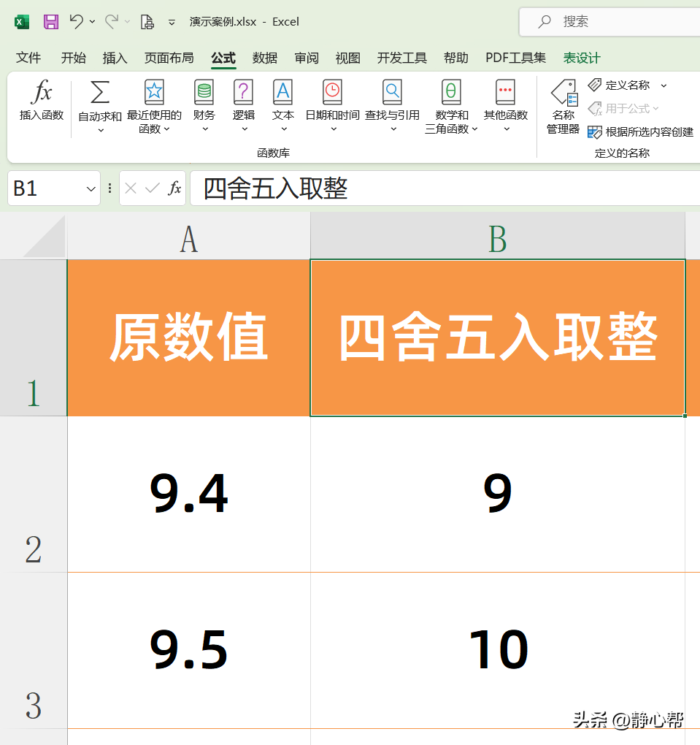The image size is (700, 745).
Task: Switch to the 数据 tab
Action: [264, 58]
